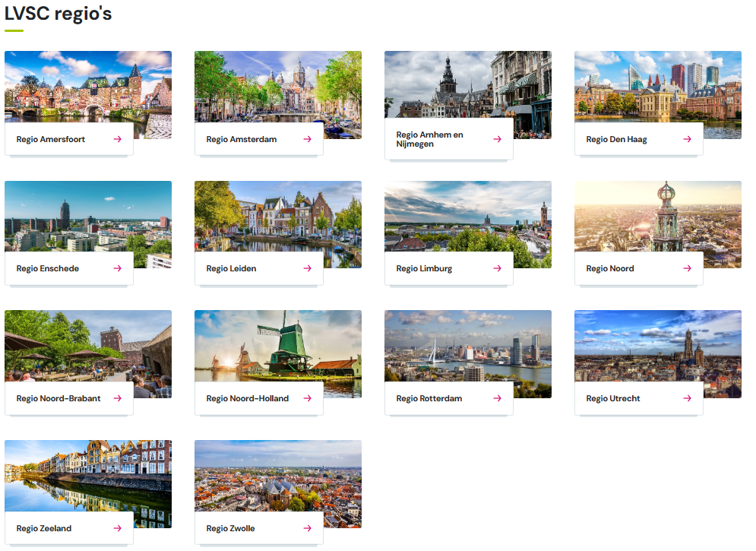
Task: Click the arrow icon next to Regio Utrecht
Action: (688, 398)
